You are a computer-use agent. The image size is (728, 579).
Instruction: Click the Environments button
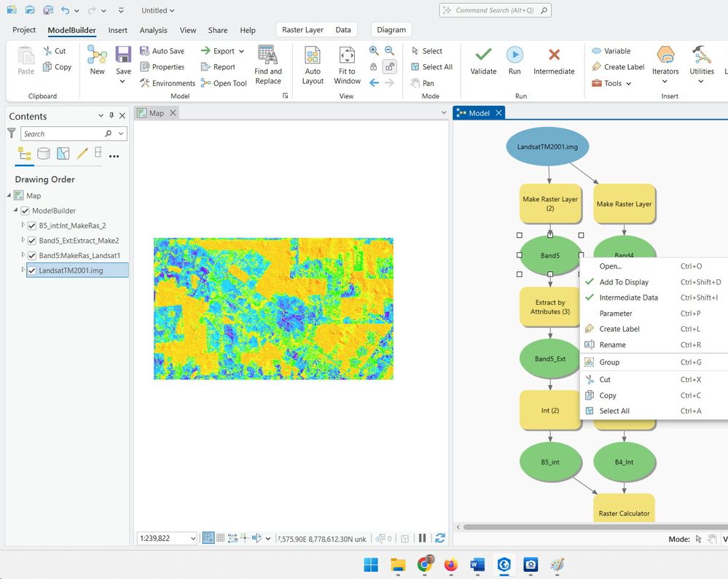pos(168,83)
